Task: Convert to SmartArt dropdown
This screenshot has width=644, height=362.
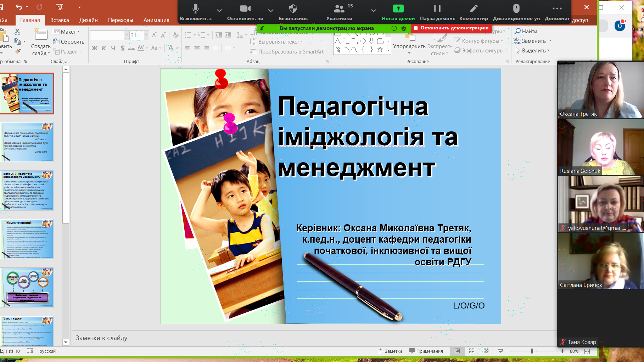Action: (289, 52)
